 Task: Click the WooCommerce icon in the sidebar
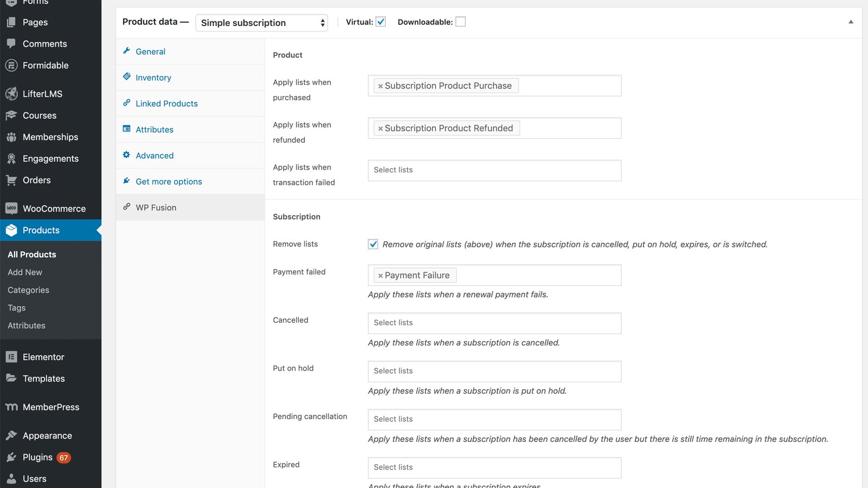(11, 208)
